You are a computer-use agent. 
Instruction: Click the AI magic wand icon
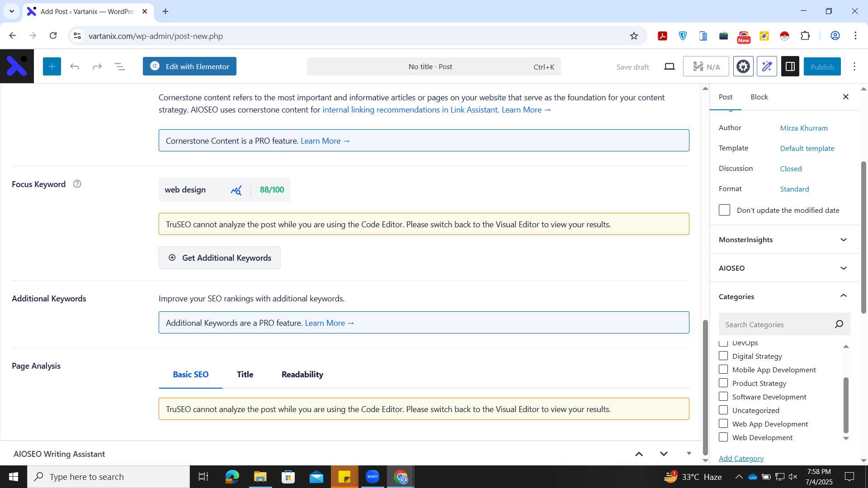(767, 66)
